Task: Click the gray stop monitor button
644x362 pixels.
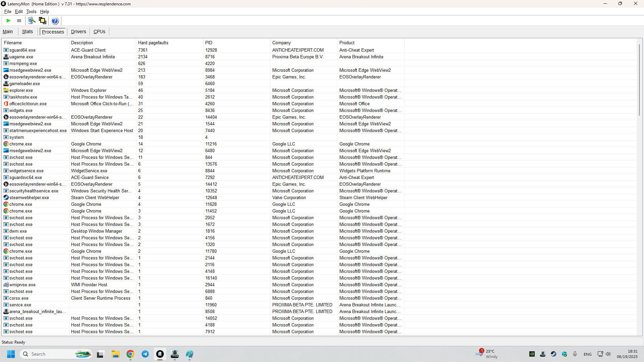Action: (x=19, y=21)
